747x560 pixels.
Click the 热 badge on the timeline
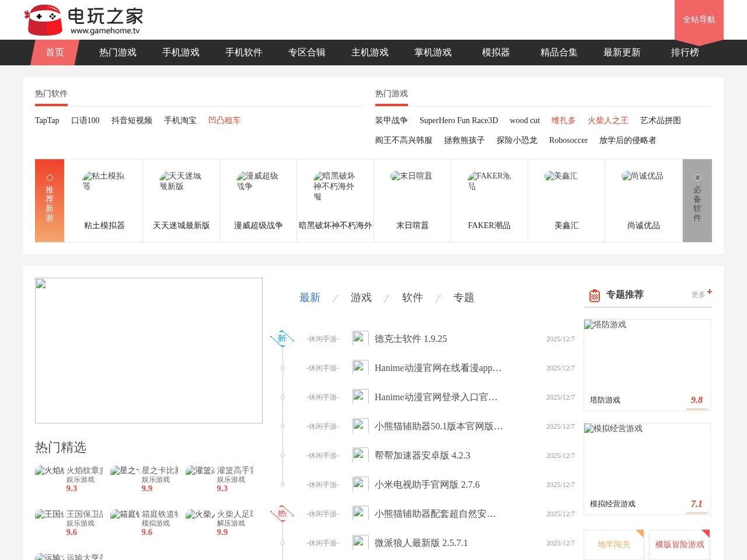[282, 512]
